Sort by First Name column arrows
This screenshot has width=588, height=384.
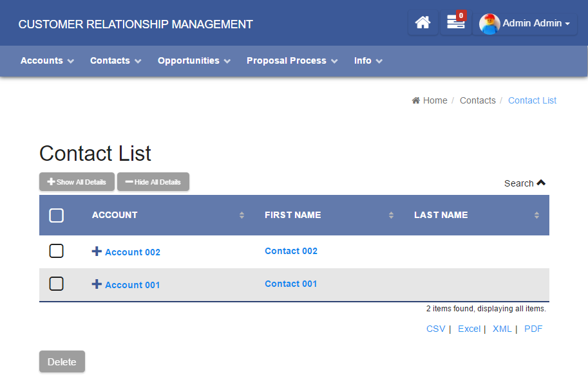(x=391, y=215)
